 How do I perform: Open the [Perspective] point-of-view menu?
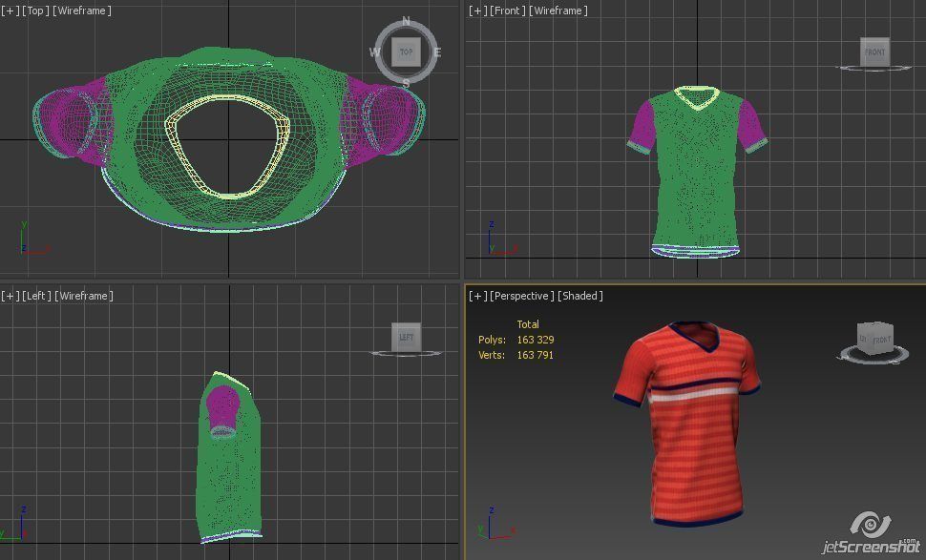coord(521,296)
